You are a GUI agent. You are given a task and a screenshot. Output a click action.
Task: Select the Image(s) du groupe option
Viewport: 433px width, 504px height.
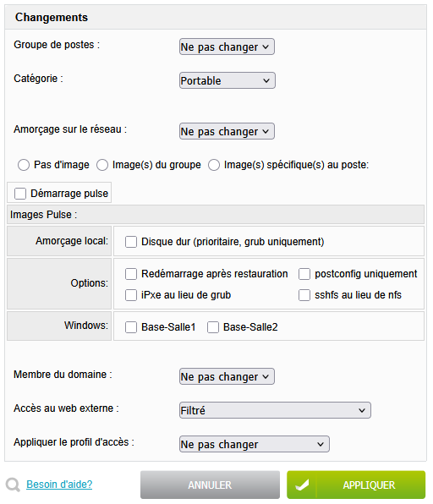[x=102, y=165]
